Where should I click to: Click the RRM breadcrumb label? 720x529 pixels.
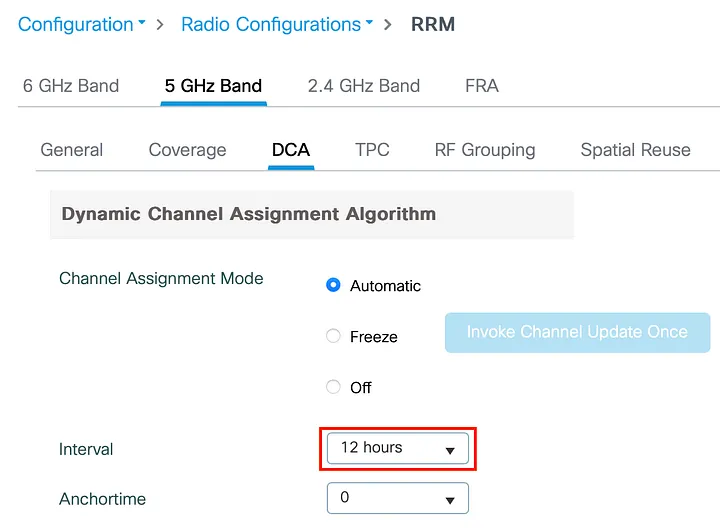pos(433,24)
